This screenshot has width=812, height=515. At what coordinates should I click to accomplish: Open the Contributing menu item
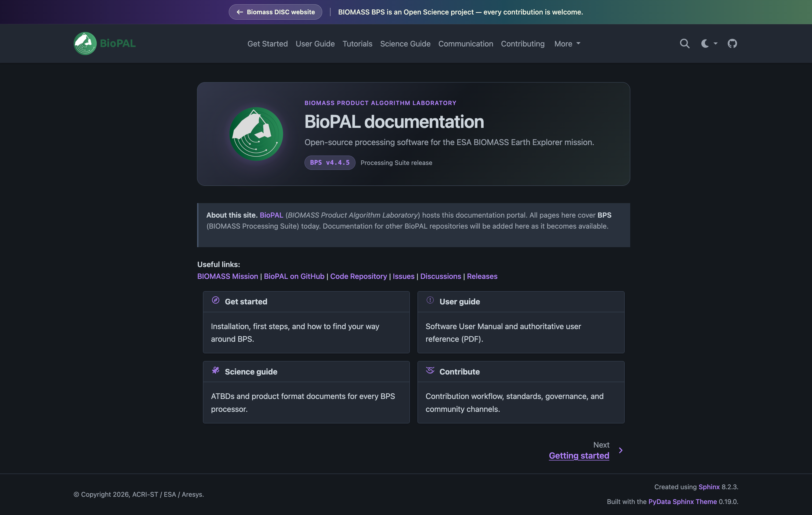coord(522,44)
